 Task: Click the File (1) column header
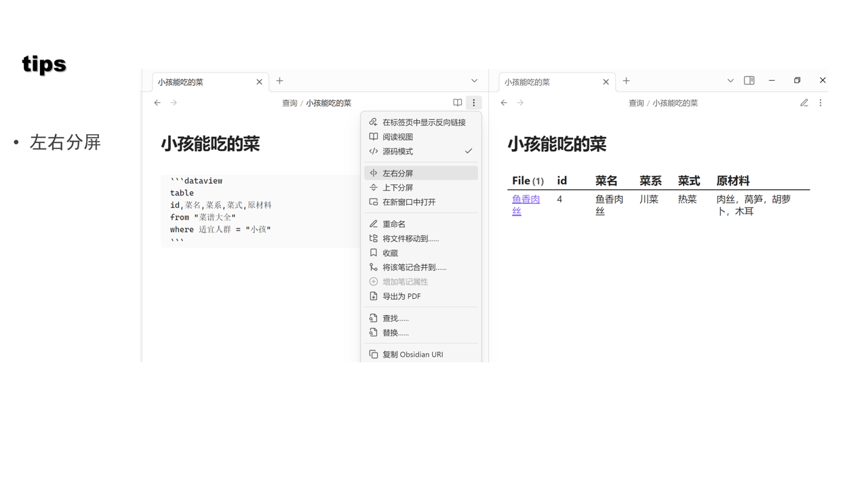click(528, 181)
